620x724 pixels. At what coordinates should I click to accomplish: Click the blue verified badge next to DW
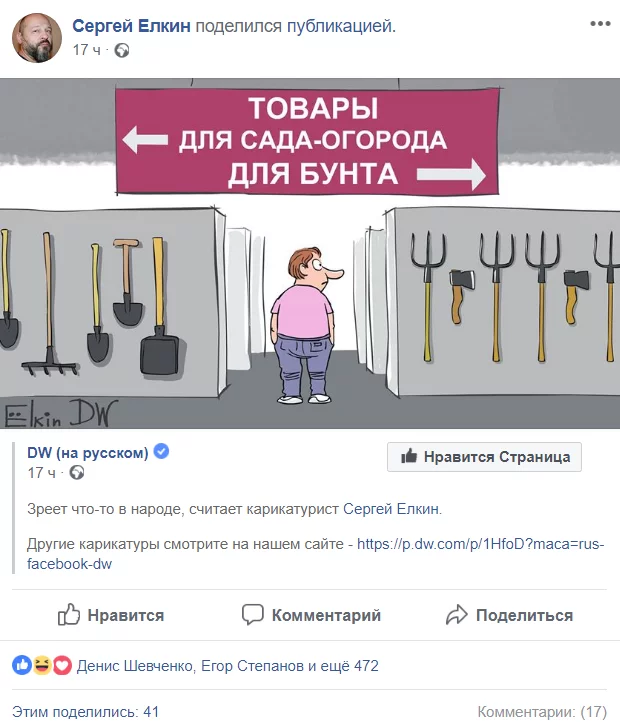(x=161, y=451)
